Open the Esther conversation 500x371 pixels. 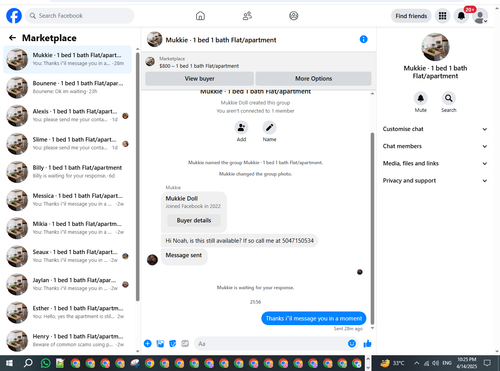[67, 313]
